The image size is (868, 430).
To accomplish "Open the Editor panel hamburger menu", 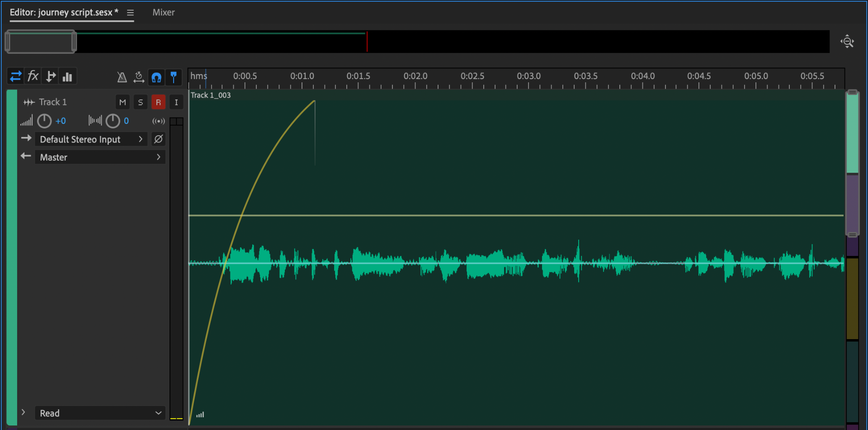I will (130, 13).
